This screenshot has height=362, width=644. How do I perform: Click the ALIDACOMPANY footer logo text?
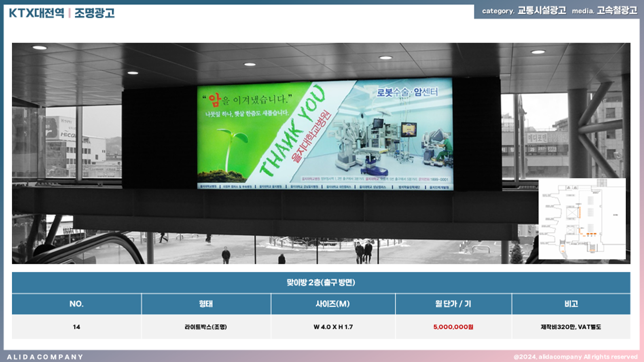[45, 357]
